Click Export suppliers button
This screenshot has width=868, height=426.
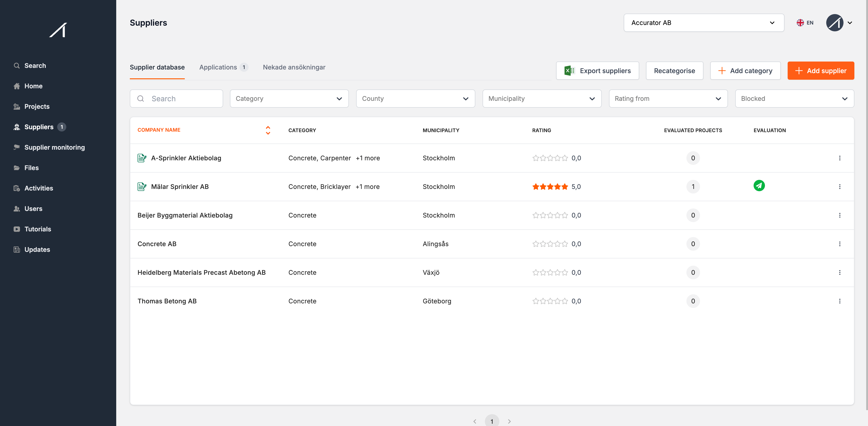pyautogui.click(x=597, y=71)
